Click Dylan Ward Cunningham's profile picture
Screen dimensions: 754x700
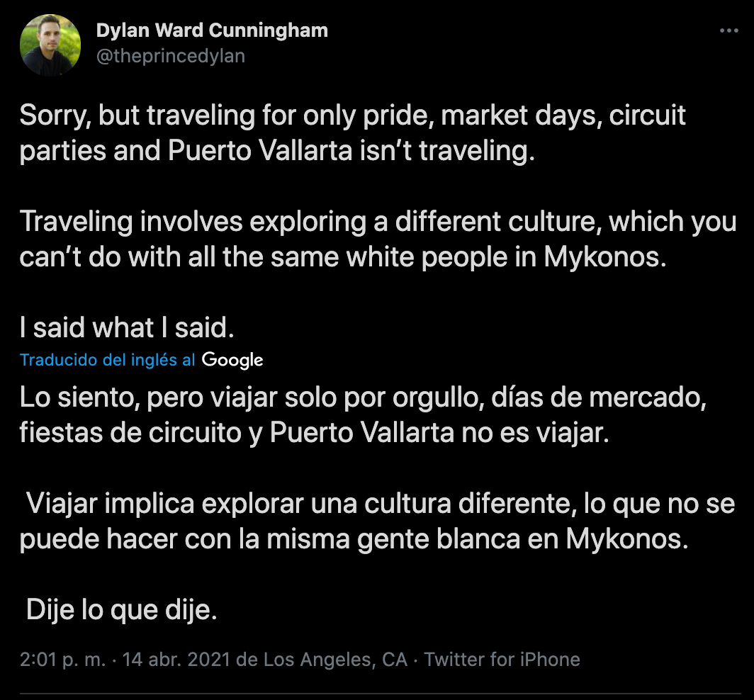pyautogui.click(x=50, y=44)
